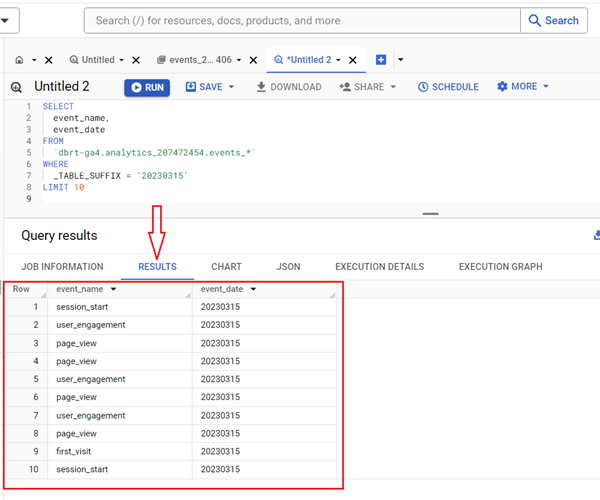Screen dimensions: 600x500
Task: Open dropdown next to home tab
Action: (34, 60)
